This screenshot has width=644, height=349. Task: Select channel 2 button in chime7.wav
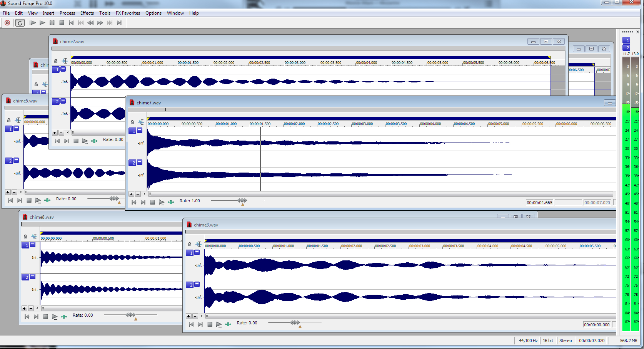pos(133,163)
